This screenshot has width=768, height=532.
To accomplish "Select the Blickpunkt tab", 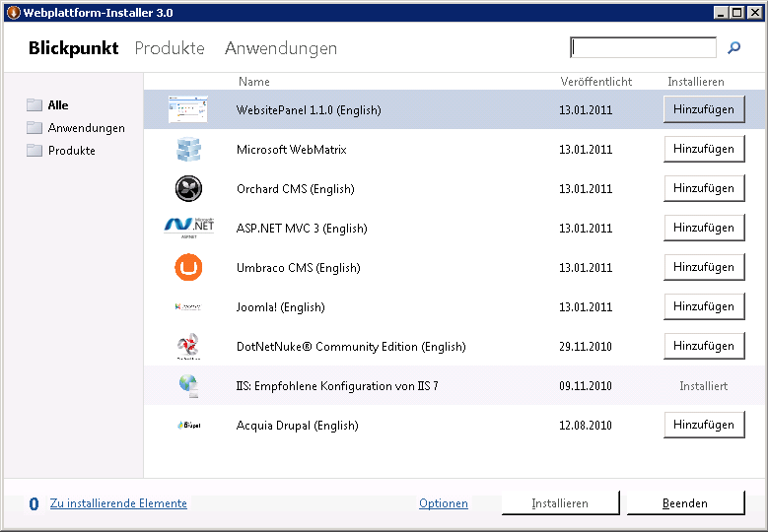I will coord(73,48).
